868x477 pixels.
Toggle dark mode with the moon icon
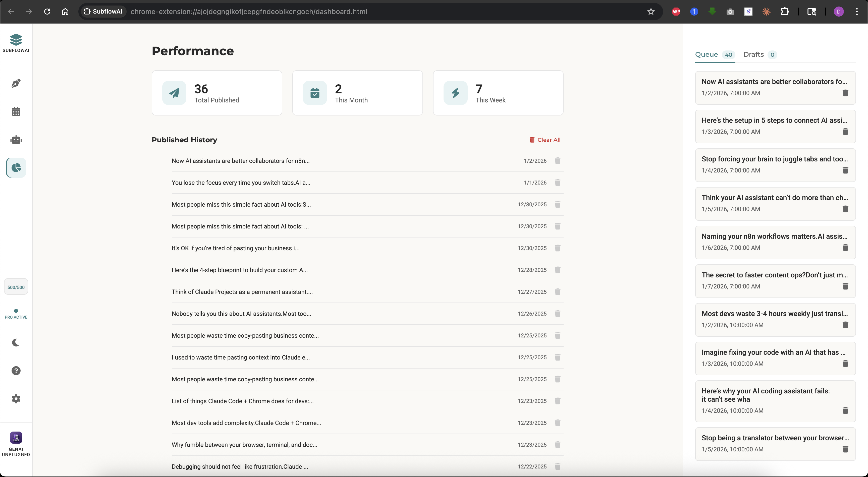[16, 343]
